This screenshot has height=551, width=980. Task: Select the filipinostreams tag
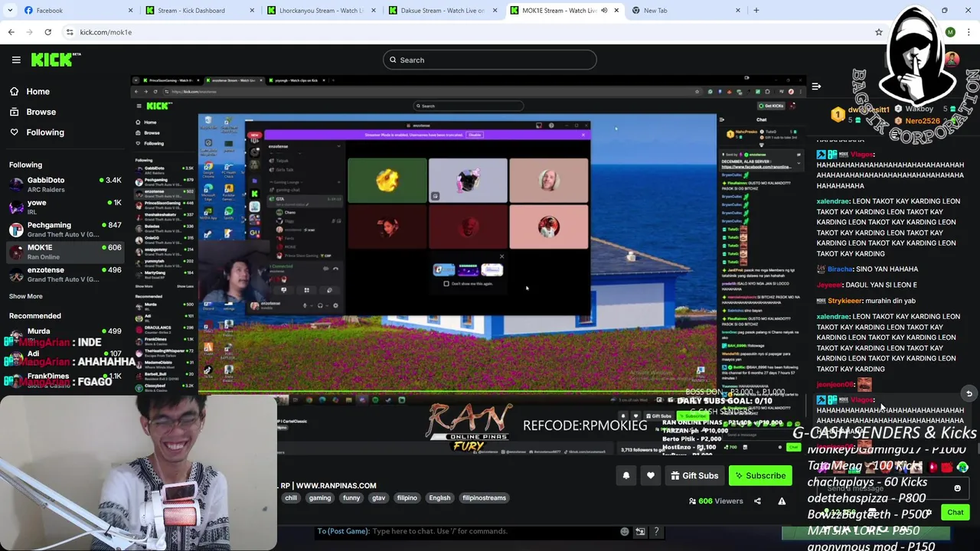click(x=484, y=498)
